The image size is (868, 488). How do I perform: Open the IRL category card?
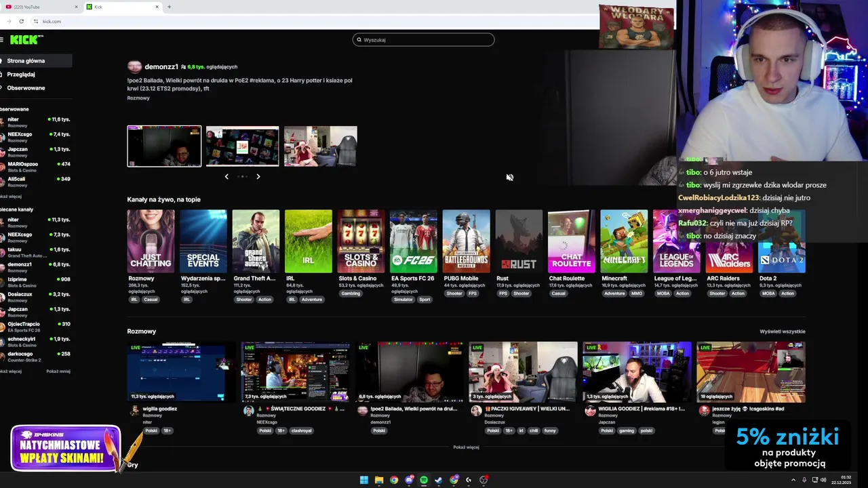coord(309,241)
